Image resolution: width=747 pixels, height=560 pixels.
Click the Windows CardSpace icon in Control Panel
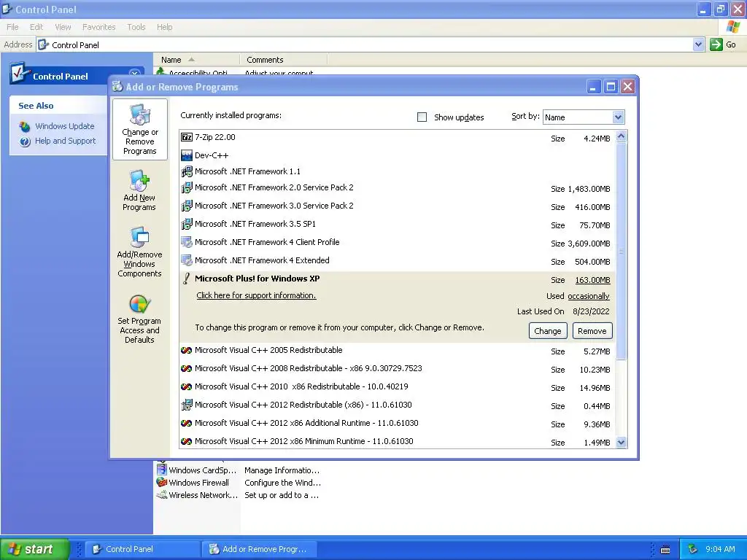point(162,470)
